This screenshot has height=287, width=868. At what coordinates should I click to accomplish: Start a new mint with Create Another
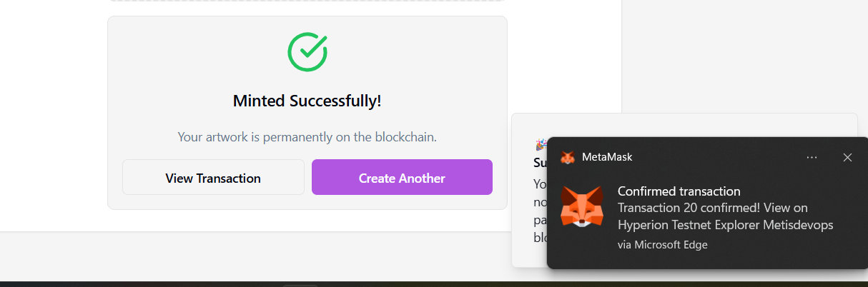[402, 178]
